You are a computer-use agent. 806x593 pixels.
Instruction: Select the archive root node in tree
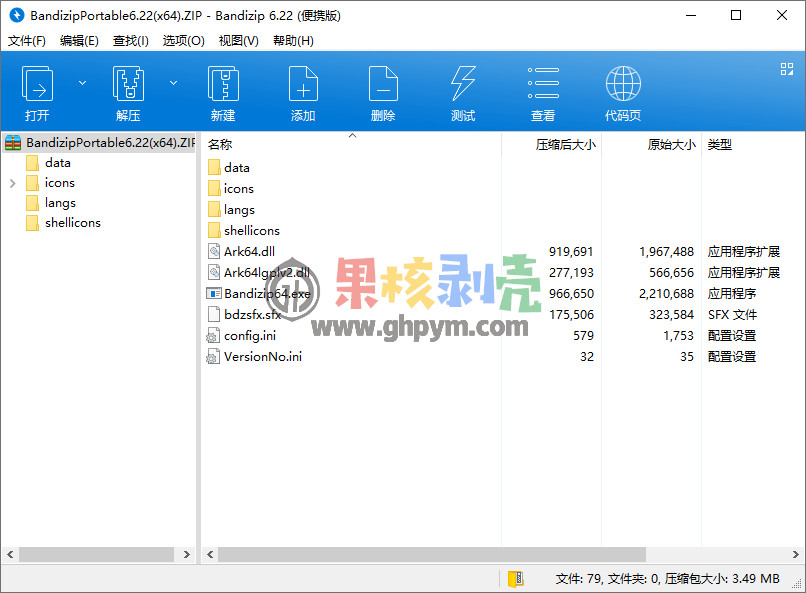click(x=99, y=142)
